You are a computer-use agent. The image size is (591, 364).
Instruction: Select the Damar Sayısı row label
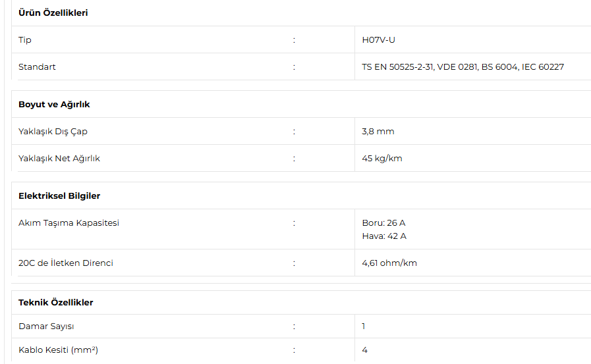tap(45, 326)
